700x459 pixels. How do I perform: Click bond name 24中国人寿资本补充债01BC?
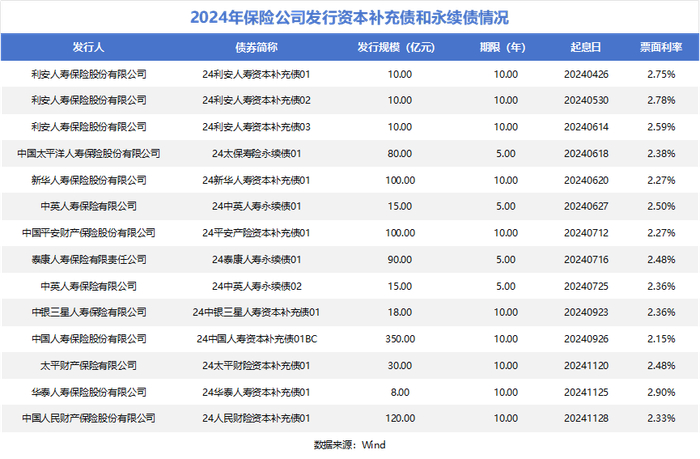click(x=257, y=339)
